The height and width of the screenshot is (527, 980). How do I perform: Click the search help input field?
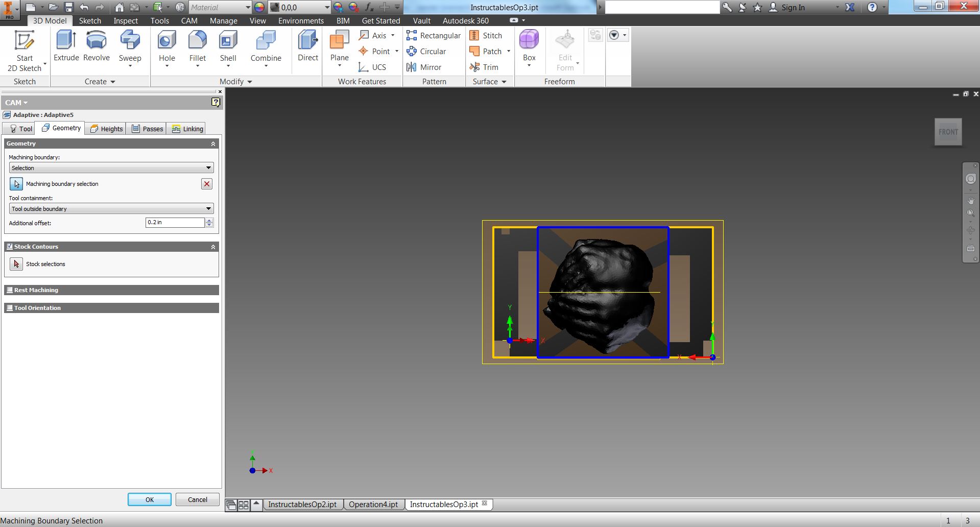662,7
